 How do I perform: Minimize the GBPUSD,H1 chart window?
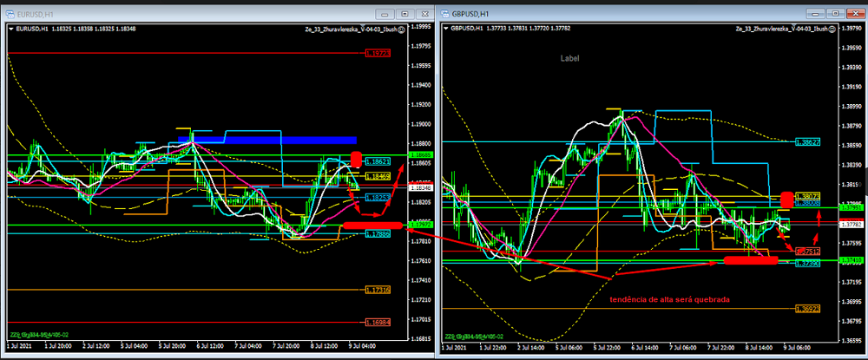point(816,15)
